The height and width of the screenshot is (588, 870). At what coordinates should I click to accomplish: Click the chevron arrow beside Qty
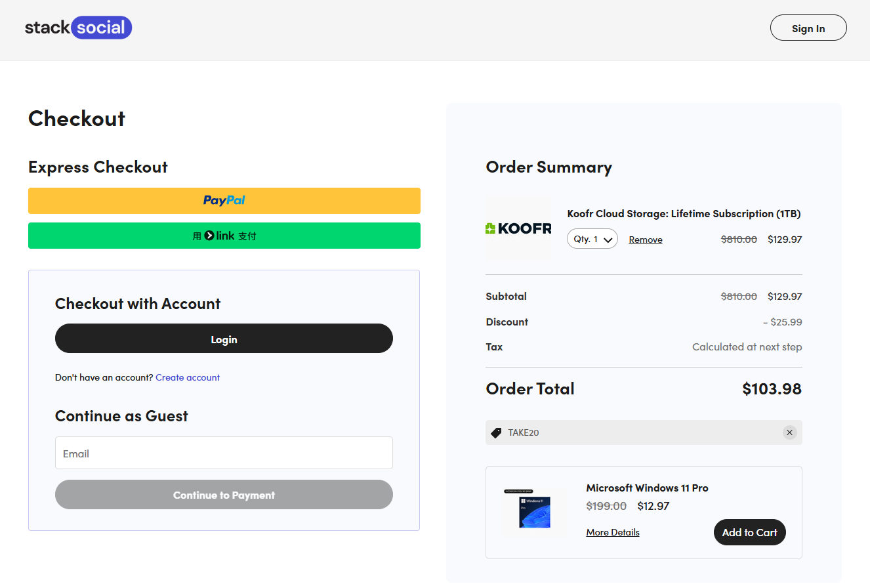(x=608, y=240)
